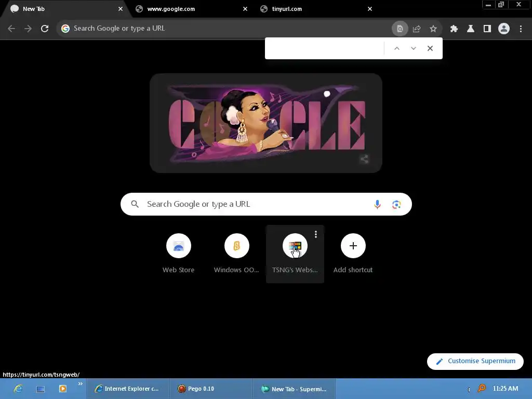Open the TSNG's Webs... shortcut
The image size is (532, 399).
tap(295, 254)
